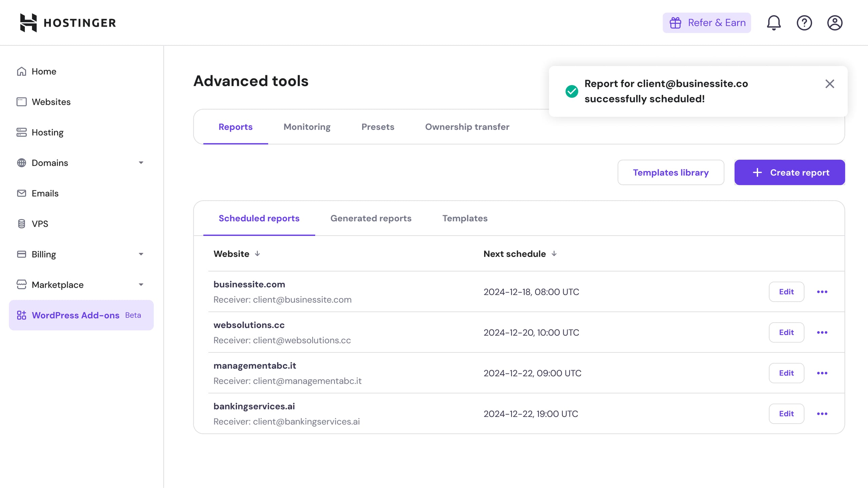
Task: Expand the Domains sidebar menu
Action: (141, 163)
